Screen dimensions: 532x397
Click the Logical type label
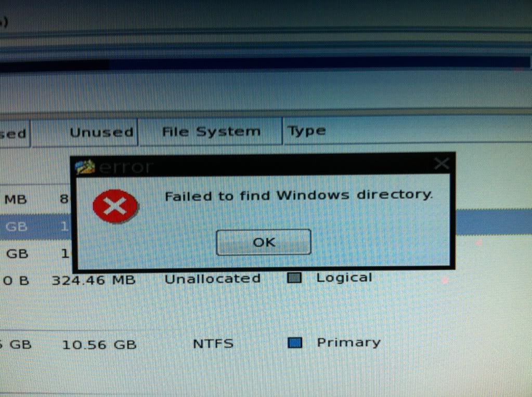344,278
